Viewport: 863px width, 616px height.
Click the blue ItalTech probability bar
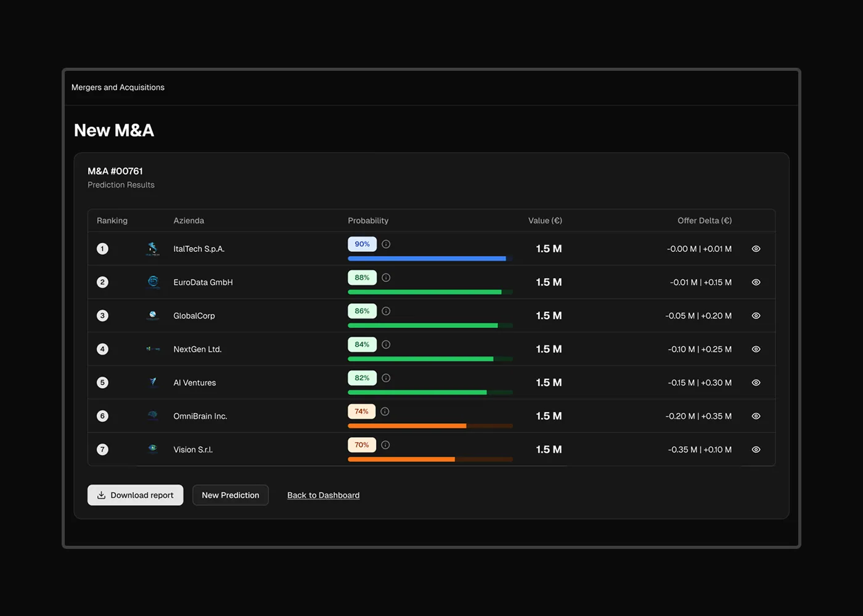point(427,259)
